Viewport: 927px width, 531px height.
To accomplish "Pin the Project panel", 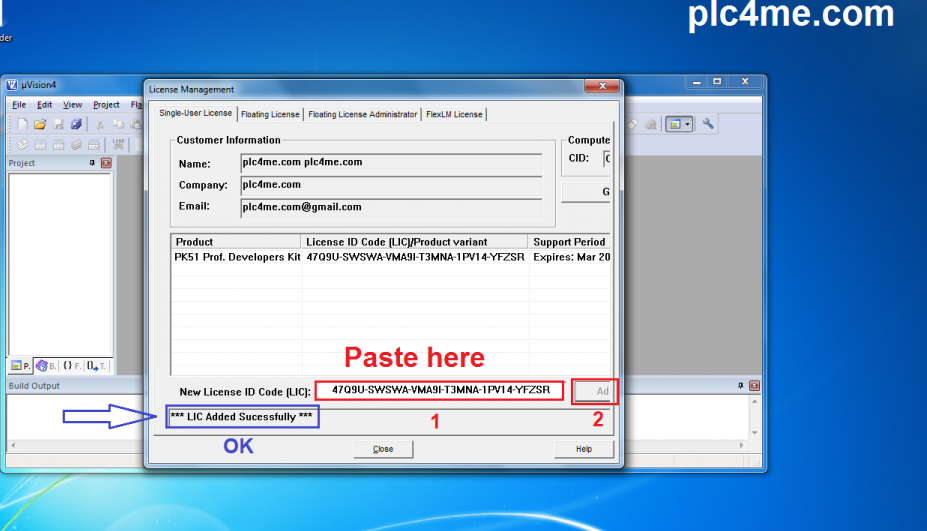I will pyautogui.click(x=92, y=163).
